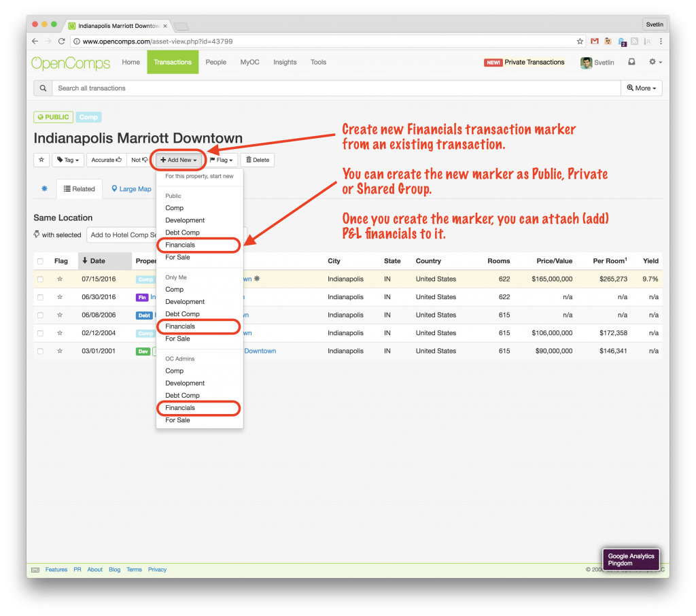
Task: Star the 06/30/2016 row
Action: (60, 296)
